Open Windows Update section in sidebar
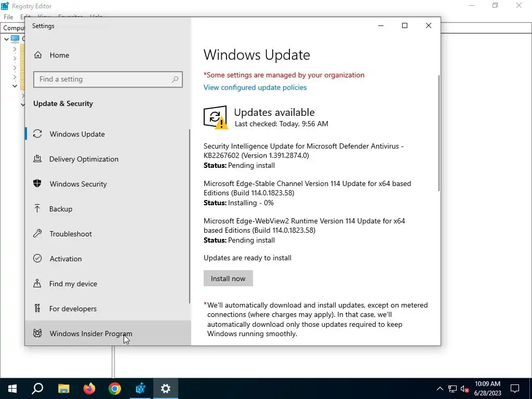This screenshot has width=532, height=399. (x=108, y=134)
